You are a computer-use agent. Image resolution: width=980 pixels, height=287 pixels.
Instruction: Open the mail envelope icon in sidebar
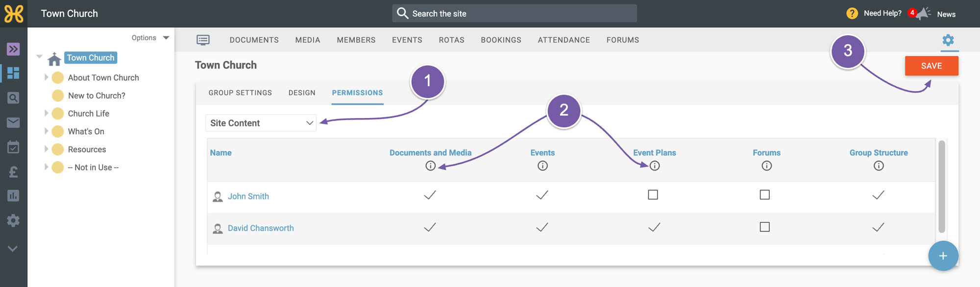pyautogui.click(x=13, y=122)
